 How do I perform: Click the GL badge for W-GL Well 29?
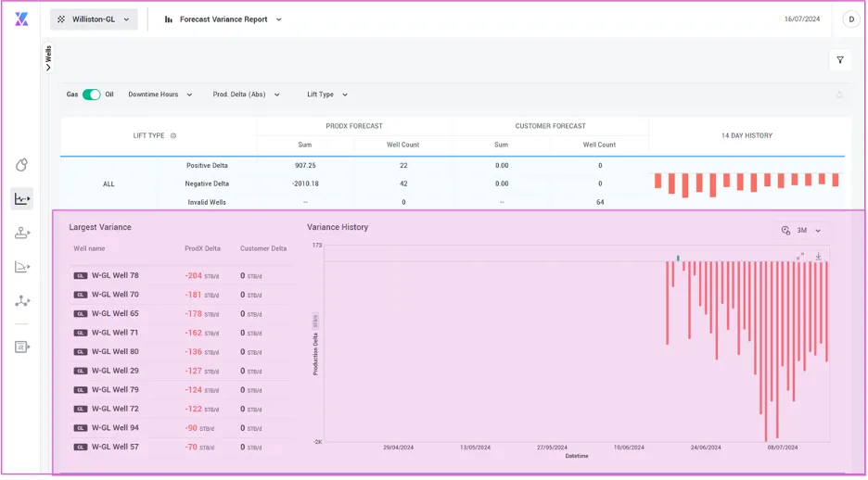point(81,371)
